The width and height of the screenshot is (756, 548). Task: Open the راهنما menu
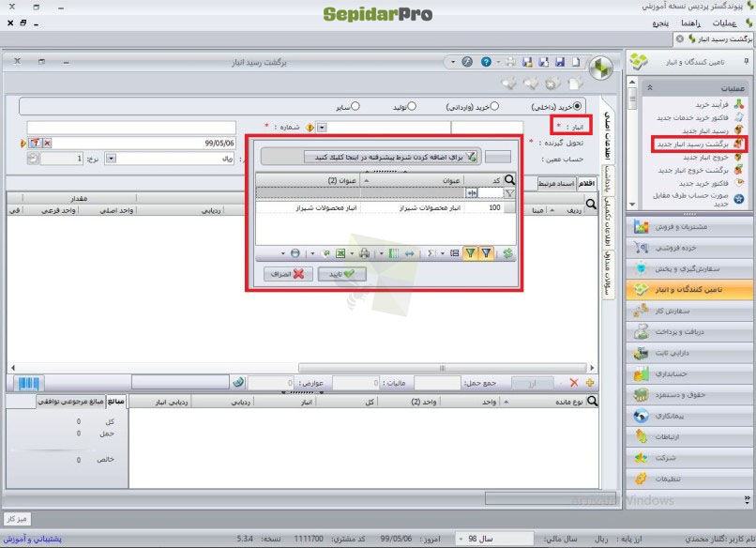coord(690,23)
